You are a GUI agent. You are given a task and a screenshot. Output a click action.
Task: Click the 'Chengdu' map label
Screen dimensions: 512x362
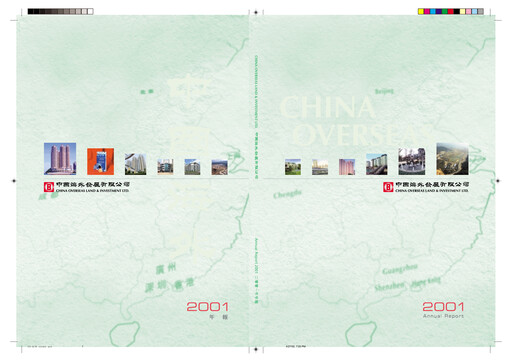pos(287,194)
